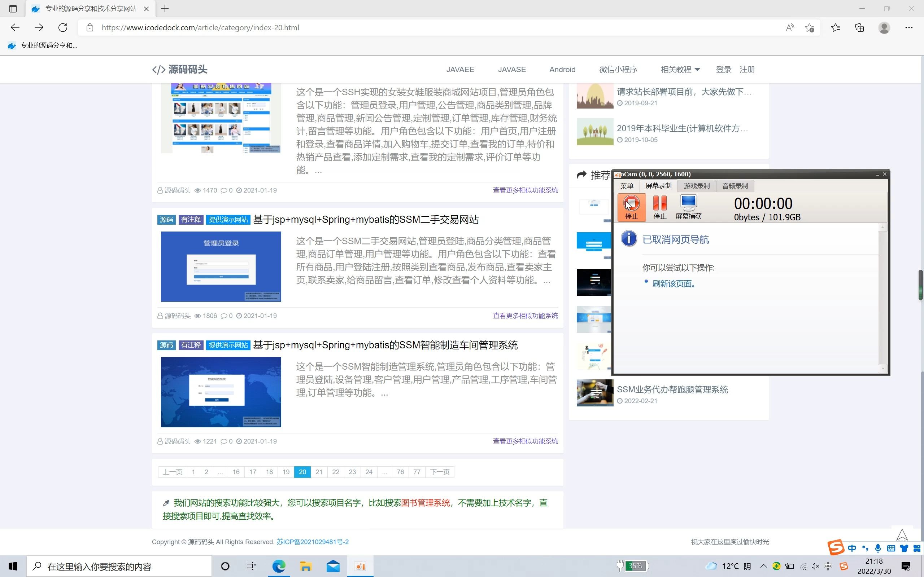Click the oCam screen capture icon
Viewport: 924px width, 577px height.
click(688, 207)
